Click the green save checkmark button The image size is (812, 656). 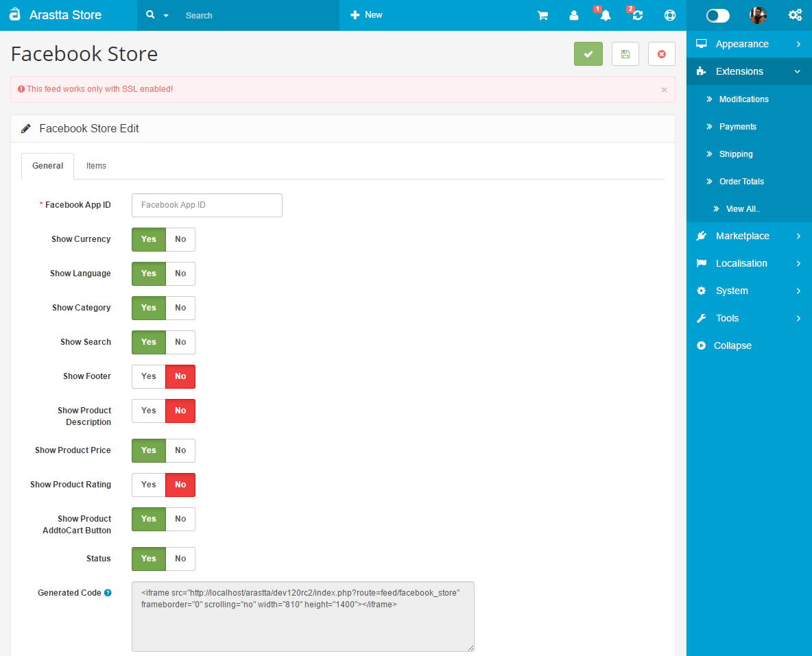click(x=588, y=54)
